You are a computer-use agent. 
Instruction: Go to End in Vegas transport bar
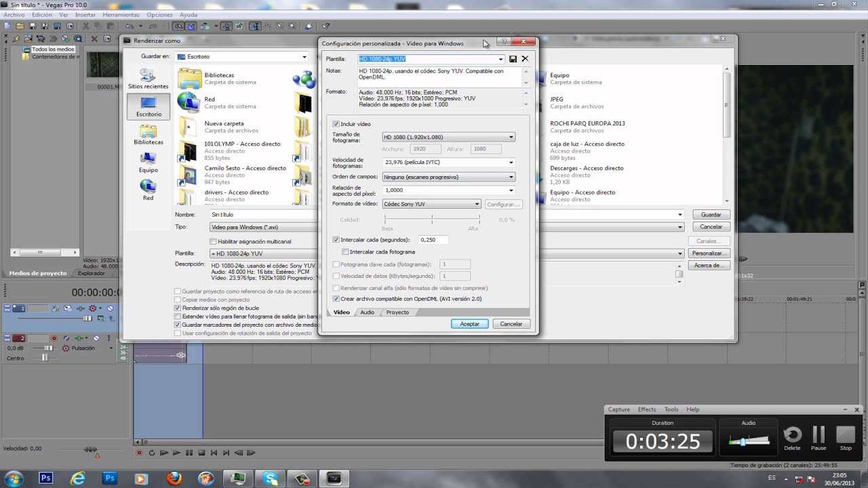click(x=226, y=453)
